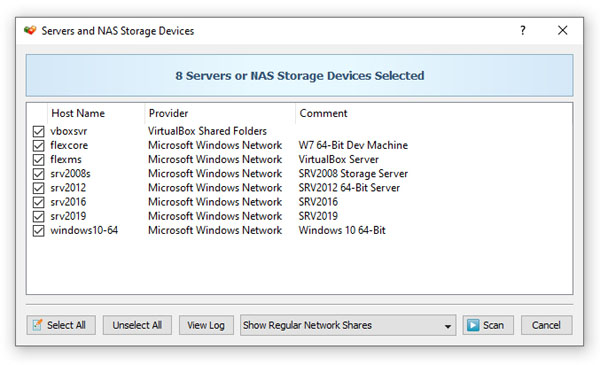Image resolution: width=600 pixels, height=365 pixels.
Task: Click the help question mark icon
Action: pos(523,30)
